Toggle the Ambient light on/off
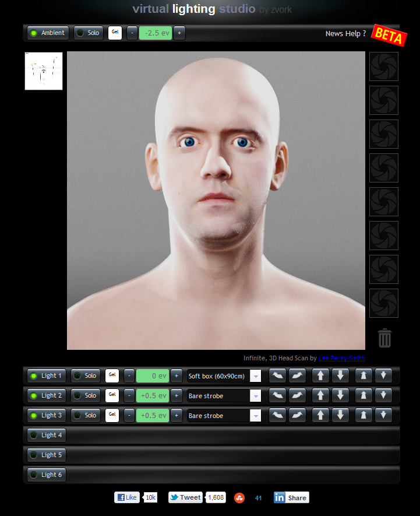This screenshot has height=516, width=420. coord(48,33)
